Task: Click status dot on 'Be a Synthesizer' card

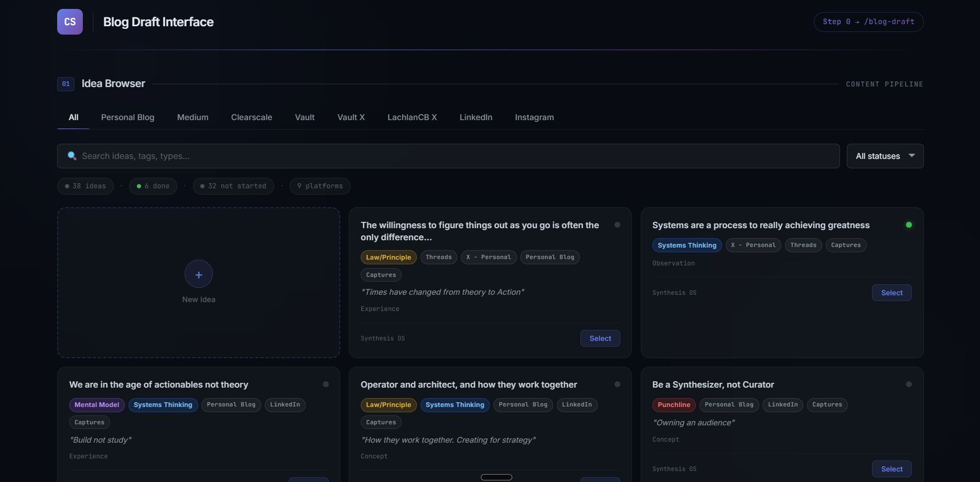Action: (x=909, y=384)
